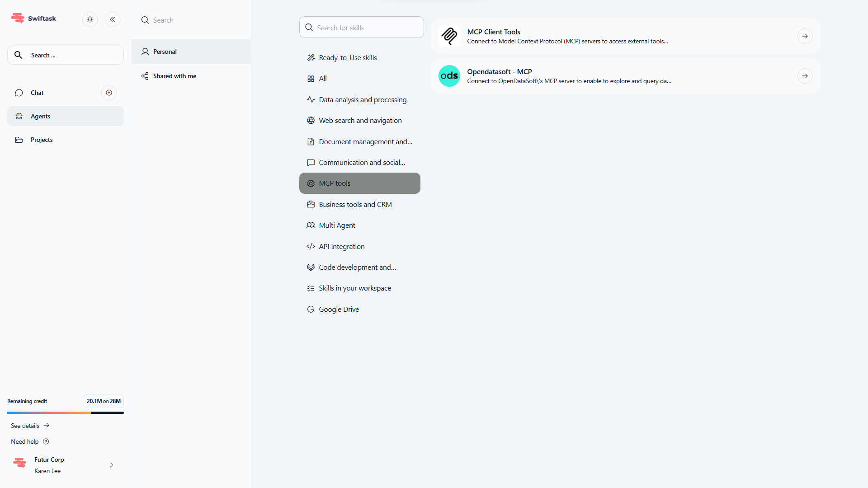Click the new chat plus icon
Viewport: 868px width, 488px height.
pyautogui.click(x=109, y=93)
